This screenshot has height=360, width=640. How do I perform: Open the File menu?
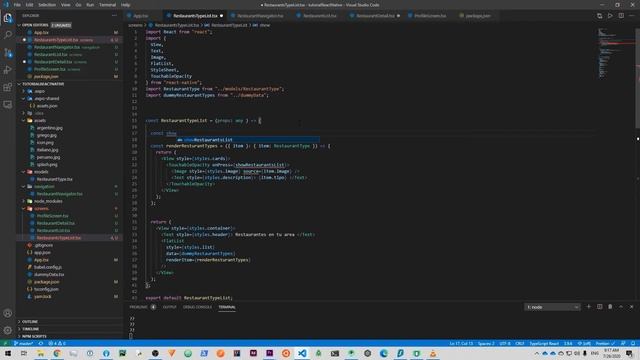[x=17, y=5]
